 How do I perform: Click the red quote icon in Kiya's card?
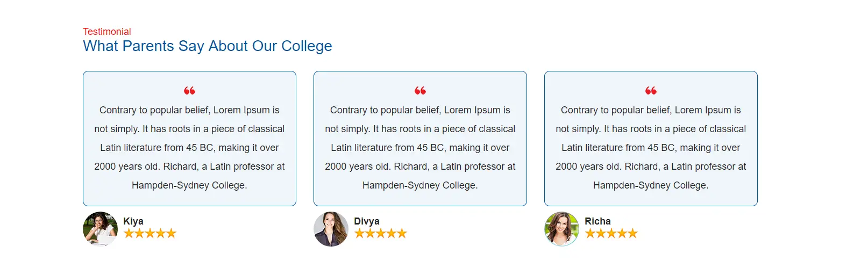(x=189, y=91)
